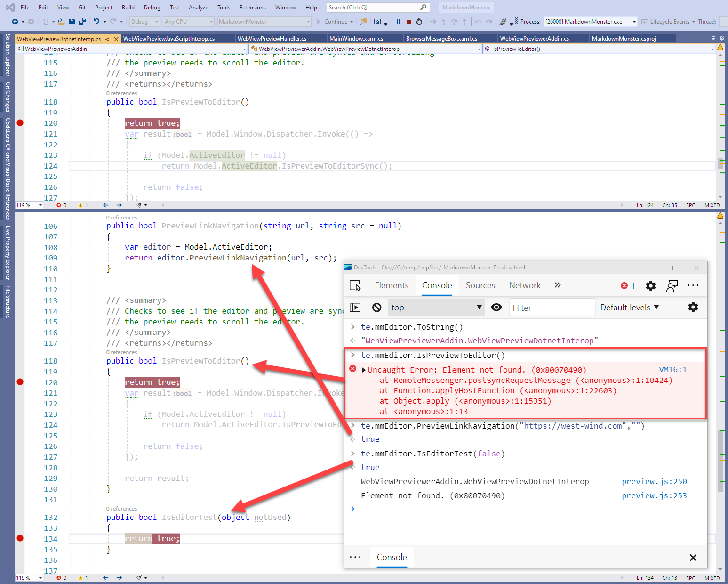Open the WebViewPreviewerAddin project dropdown
This screenshot has height=584, width=728.
point(131,49)
